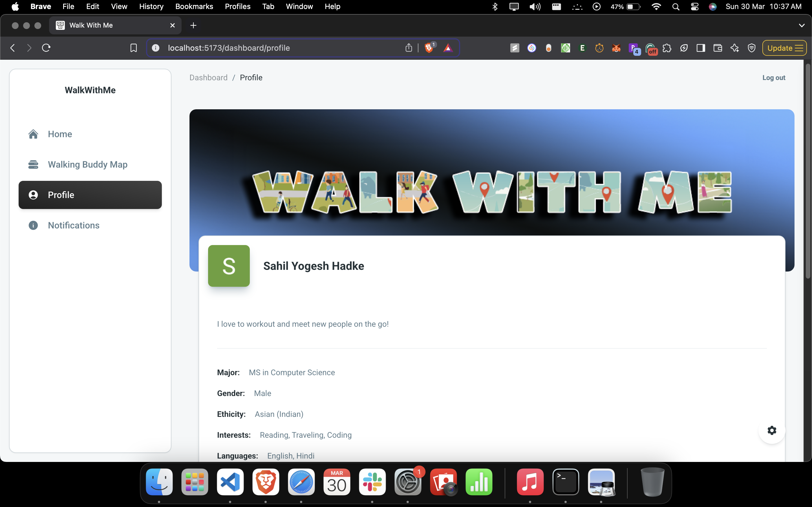Image resolution: width=812 pixels, height=507 pixels.
Task: Reload the page
Action: click(x=46, y=48)
